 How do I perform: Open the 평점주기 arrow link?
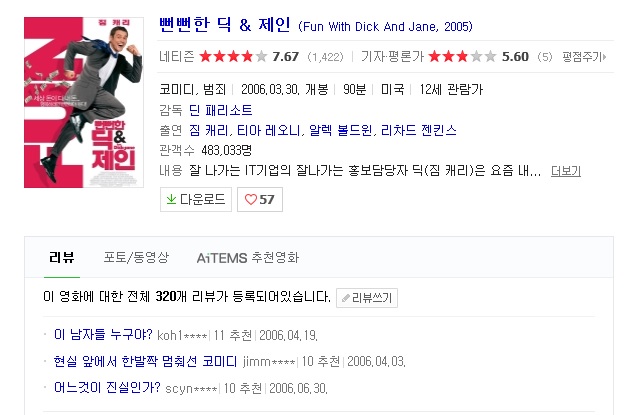coord(584,57)
